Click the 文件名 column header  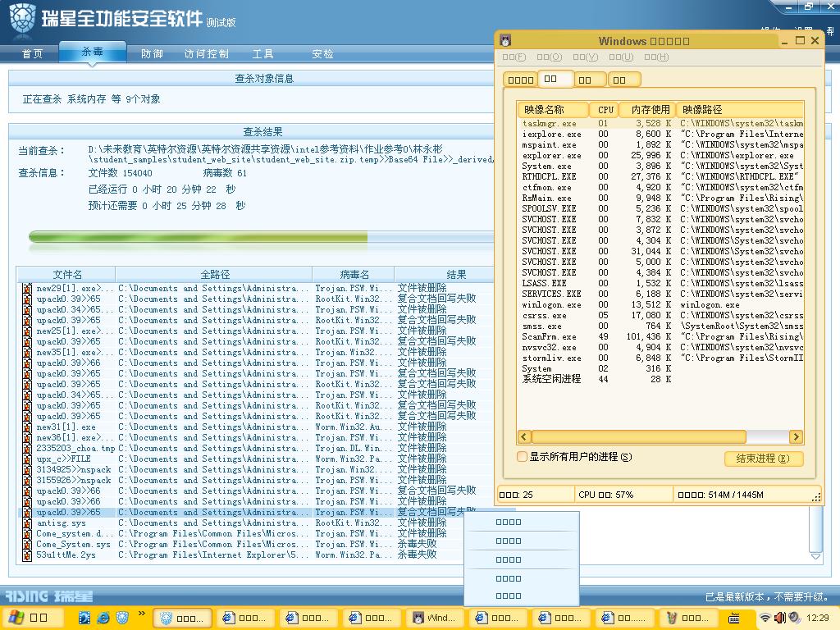[x=67, y=274]
